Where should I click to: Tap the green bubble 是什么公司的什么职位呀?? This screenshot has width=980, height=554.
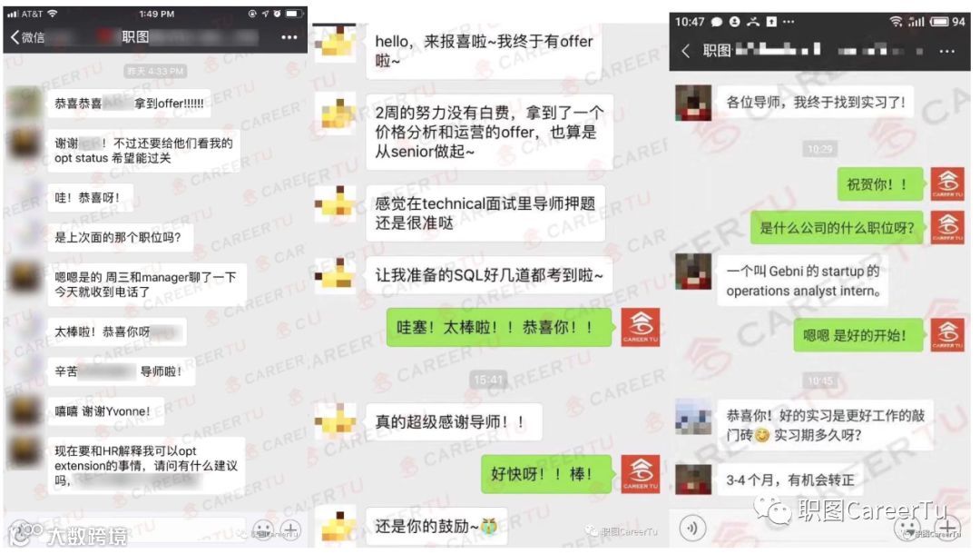pos(837,228)
